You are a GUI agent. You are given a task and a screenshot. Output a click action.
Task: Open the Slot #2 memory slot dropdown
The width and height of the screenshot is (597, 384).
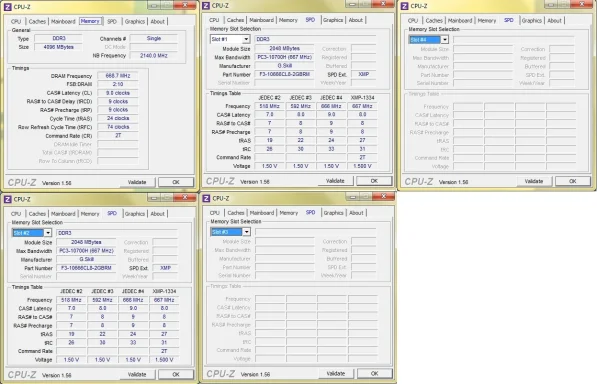click(x=48, y=233)
